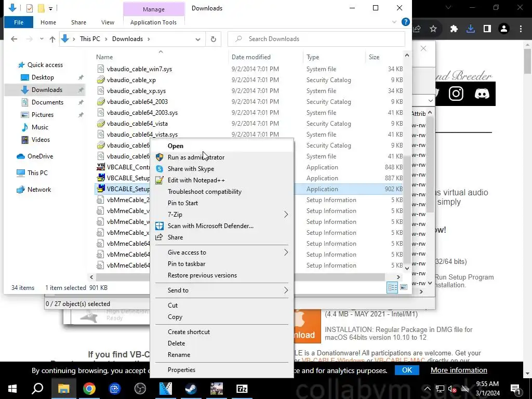Open More information cookie link
Screen dimensions: 532x399
click(x=459, y=370)
